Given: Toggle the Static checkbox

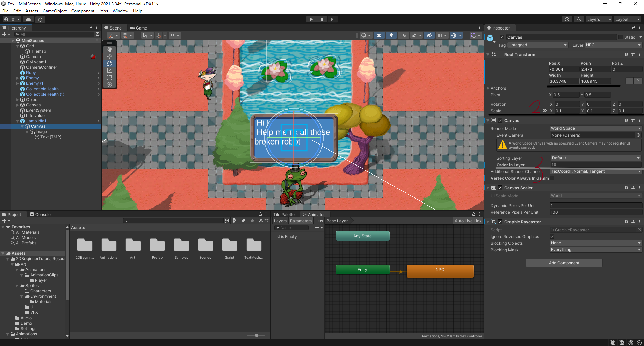Looking at the screenshot, I should 621,37.
